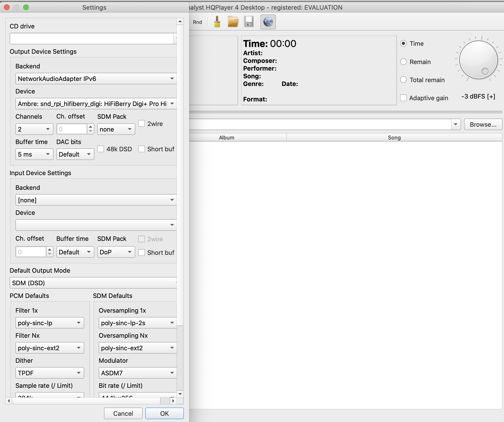Check the Adaptive gain checkbox
The image size is (504, 422).
[x=403, y=98]
